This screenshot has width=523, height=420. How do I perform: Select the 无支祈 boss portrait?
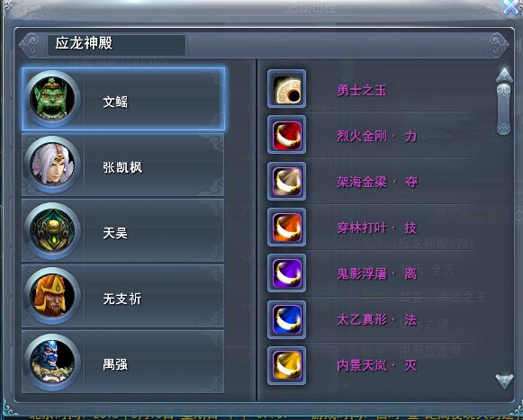(x=52, y=296)
